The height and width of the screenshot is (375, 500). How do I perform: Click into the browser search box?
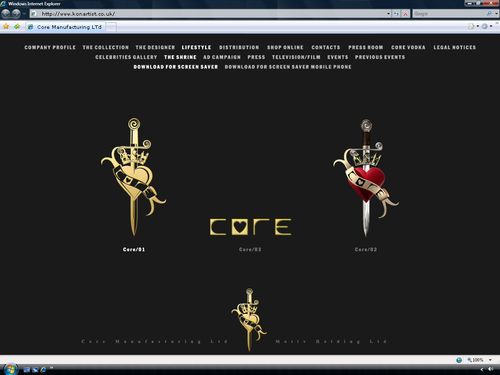[449, 14]
